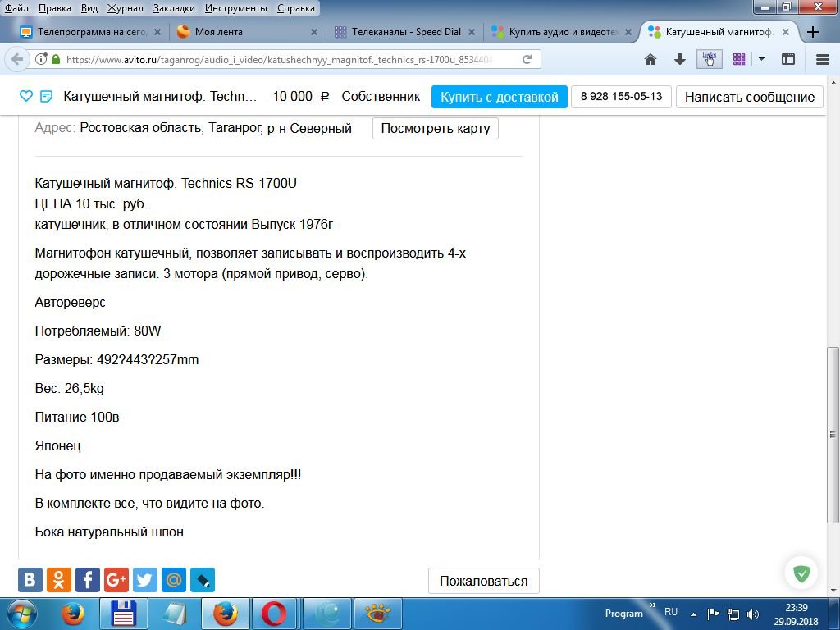Click the green shield protection badge
The image size is (840, 630).
pos(801,573)
